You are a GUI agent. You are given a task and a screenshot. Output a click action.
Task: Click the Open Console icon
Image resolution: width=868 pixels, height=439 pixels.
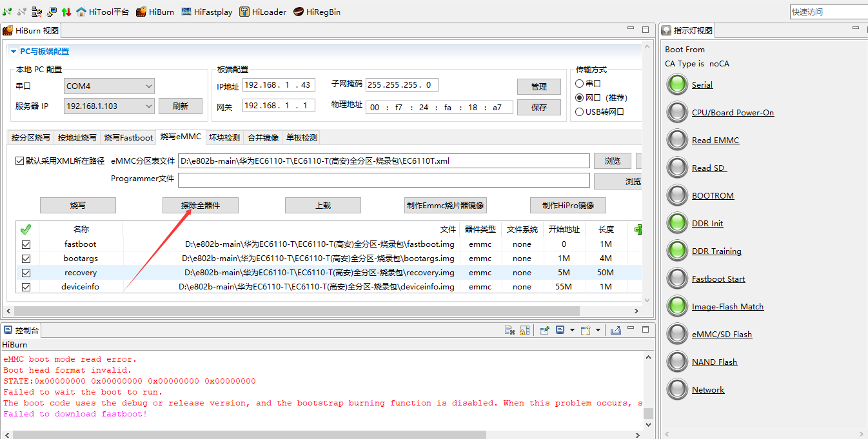[x=586, y=330]
